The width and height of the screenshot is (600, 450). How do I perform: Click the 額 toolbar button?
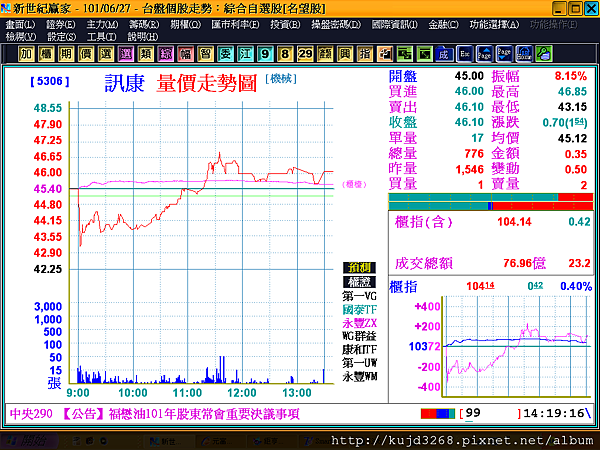coord(325,54)
